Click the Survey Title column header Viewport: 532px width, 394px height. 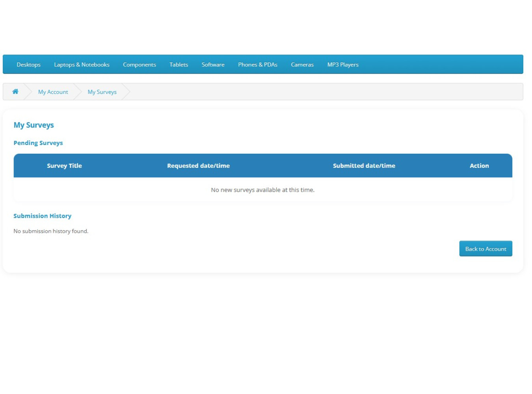[64, 166]
